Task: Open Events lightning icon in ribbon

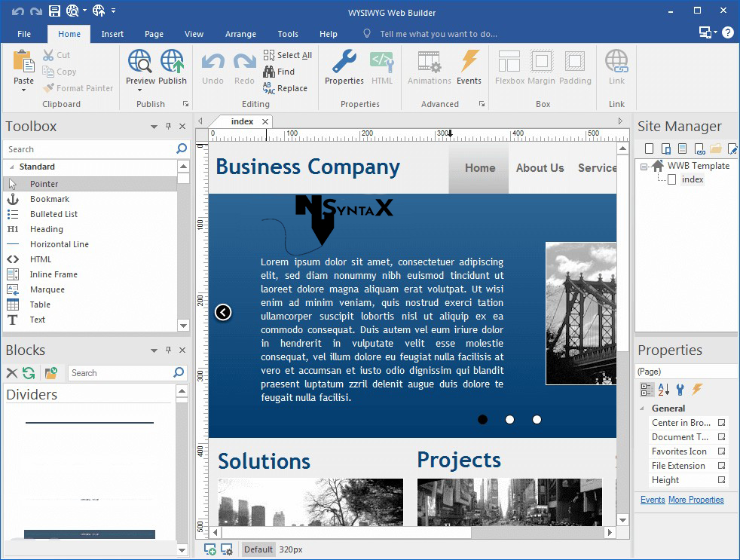Action: pos(469,61)
